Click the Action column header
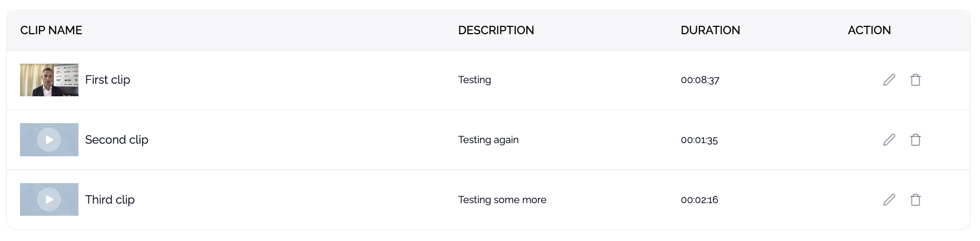 pos(869,31)
